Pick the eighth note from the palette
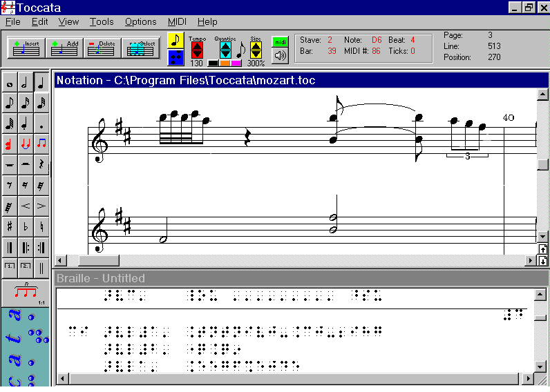550x392 pixels. click(10, 104)
